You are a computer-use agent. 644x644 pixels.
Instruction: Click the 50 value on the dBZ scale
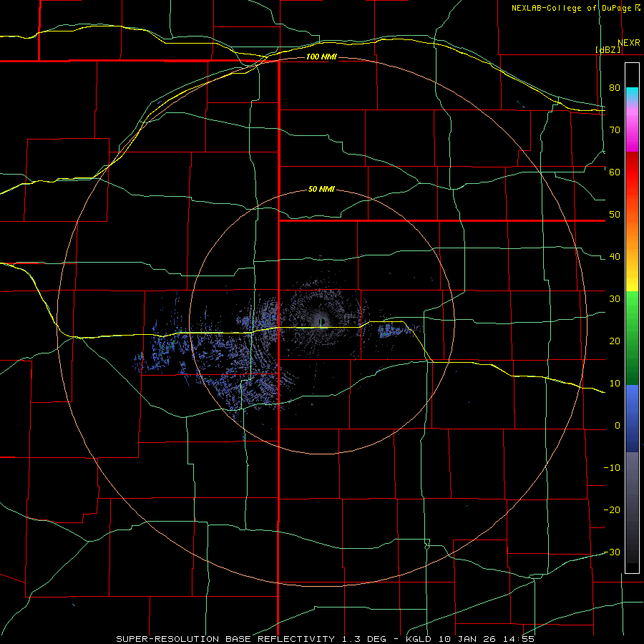[x=615, y=215]
